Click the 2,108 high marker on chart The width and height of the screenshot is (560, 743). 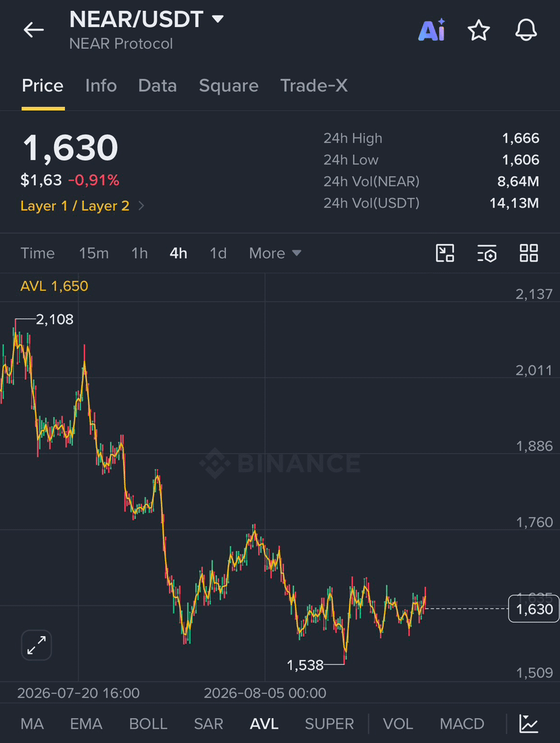[x=55, y=319]
